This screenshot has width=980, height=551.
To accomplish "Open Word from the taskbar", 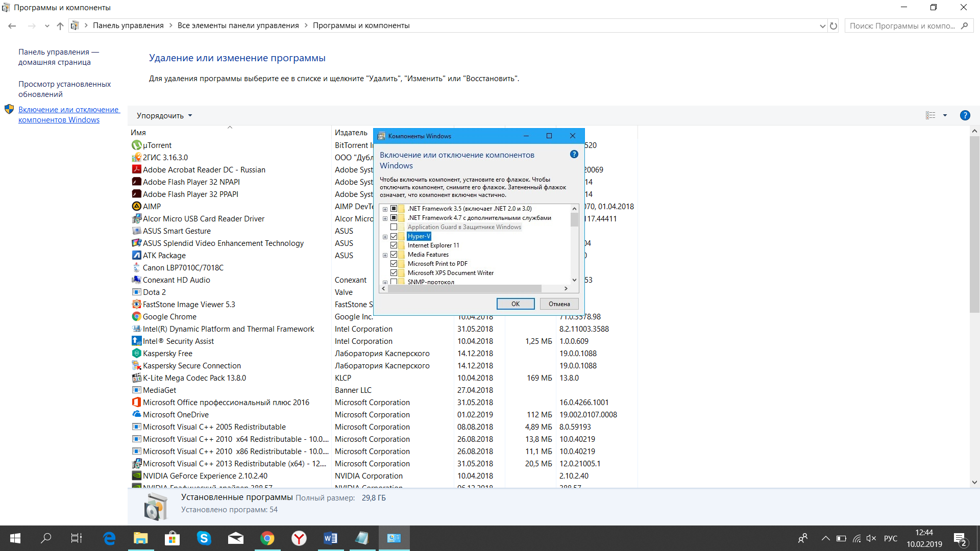I will tap(331, 538).
